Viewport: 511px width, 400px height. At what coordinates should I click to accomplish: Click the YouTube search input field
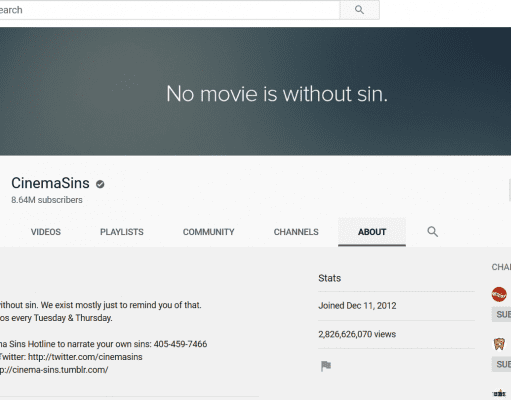tap(169, 10)
